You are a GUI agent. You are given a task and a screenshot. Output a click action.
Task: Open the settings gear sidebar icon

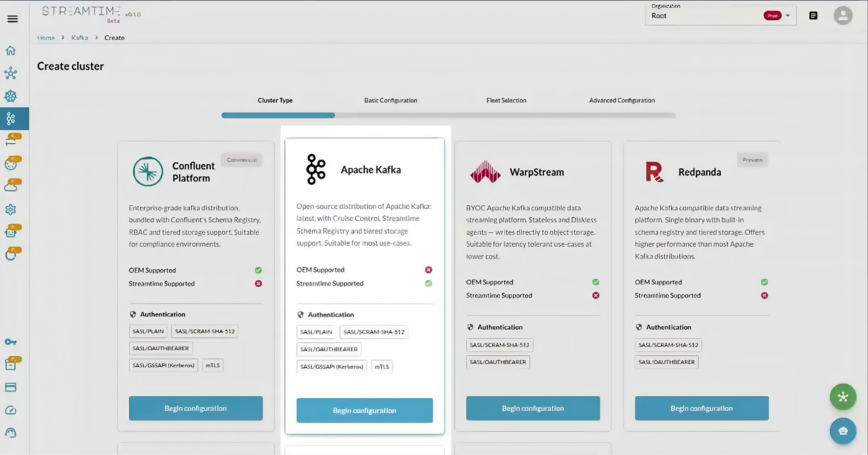(x=11, y=210)
